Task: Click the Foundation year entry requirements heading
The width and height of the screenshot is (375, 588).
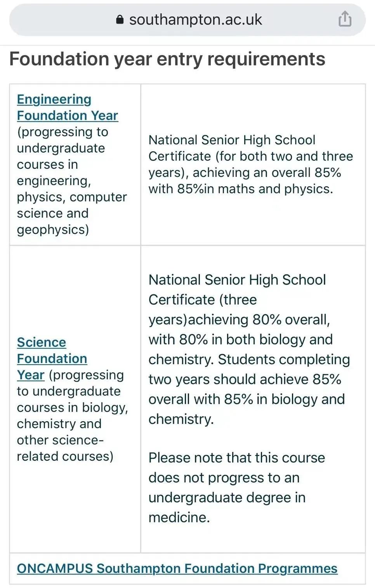Action: pos(167,59)
